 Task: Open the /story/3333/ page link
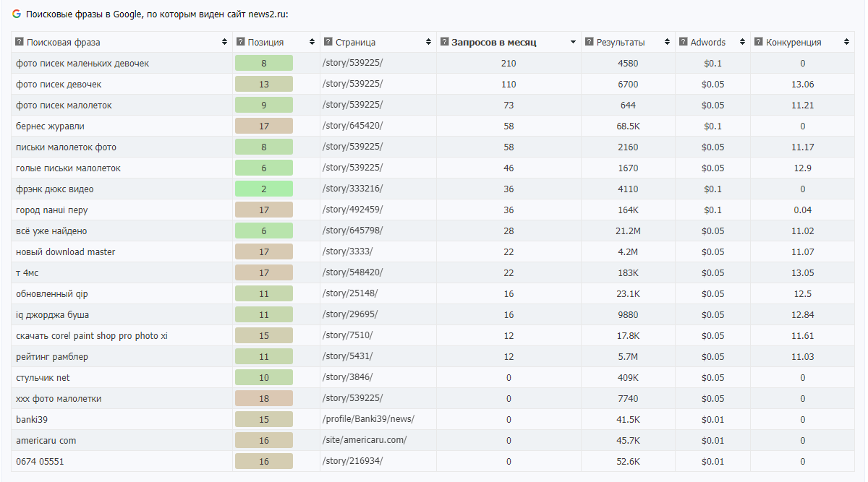(x=348, y=251)
